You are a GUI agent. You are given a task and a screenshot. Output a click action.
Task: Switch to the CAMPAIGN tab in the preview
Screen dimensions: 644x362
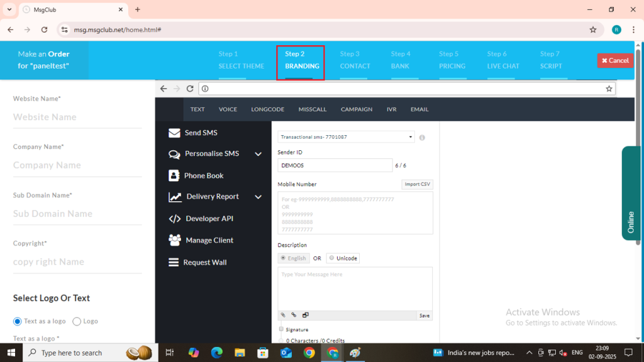357,109
